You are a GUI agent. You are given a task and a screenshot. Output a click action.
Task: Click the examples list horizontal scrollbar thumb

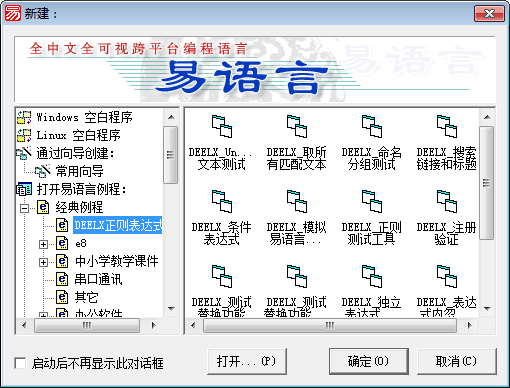tap(330, 325)
